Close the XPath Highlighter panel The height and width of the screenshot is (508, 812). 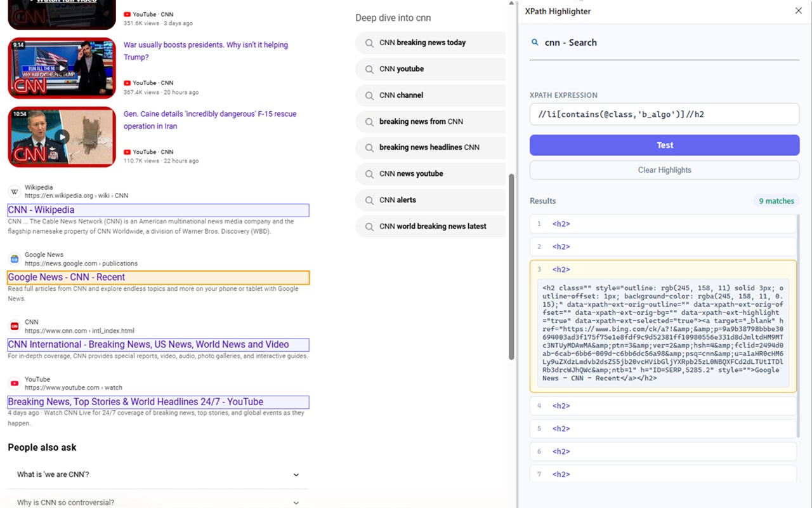(x=799, y=11)
